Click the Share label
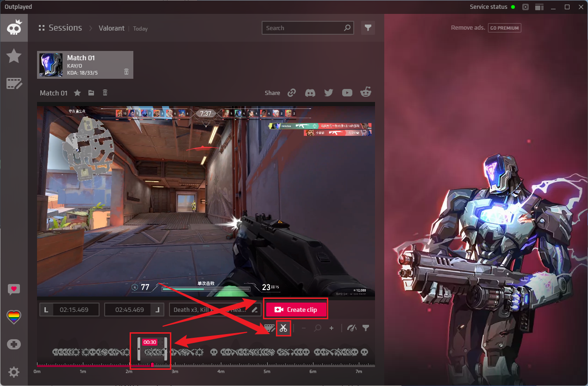Image resolution: width=588 pixels, height=386 pixels. point(272,93)
